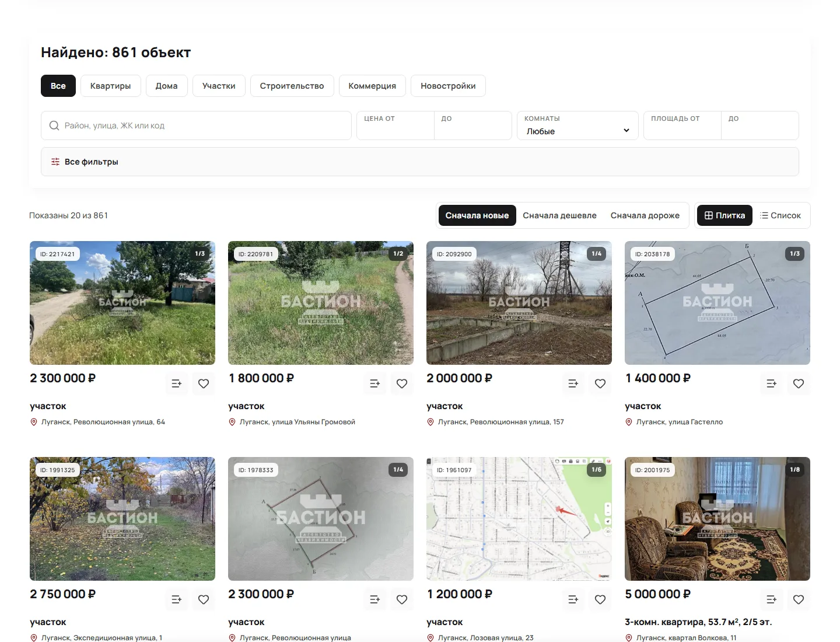Open photo of listing ID 2209781
Screen dimensions: 840x642
(x=321, y=303)
